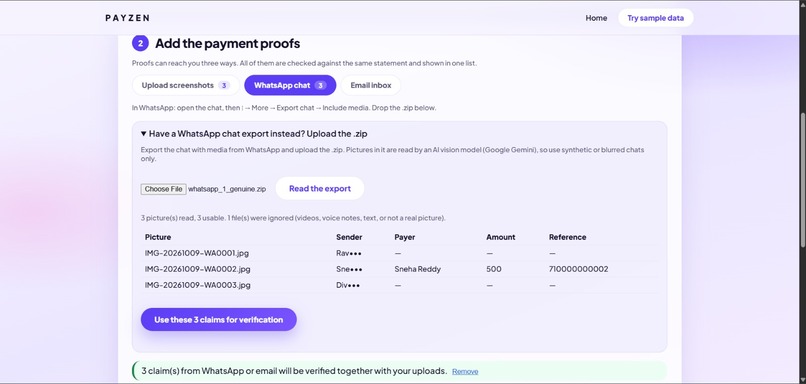Click the payer Sneha Reddy cell
This screenshot has width=806, height=384.
click(x=417, y=269)
